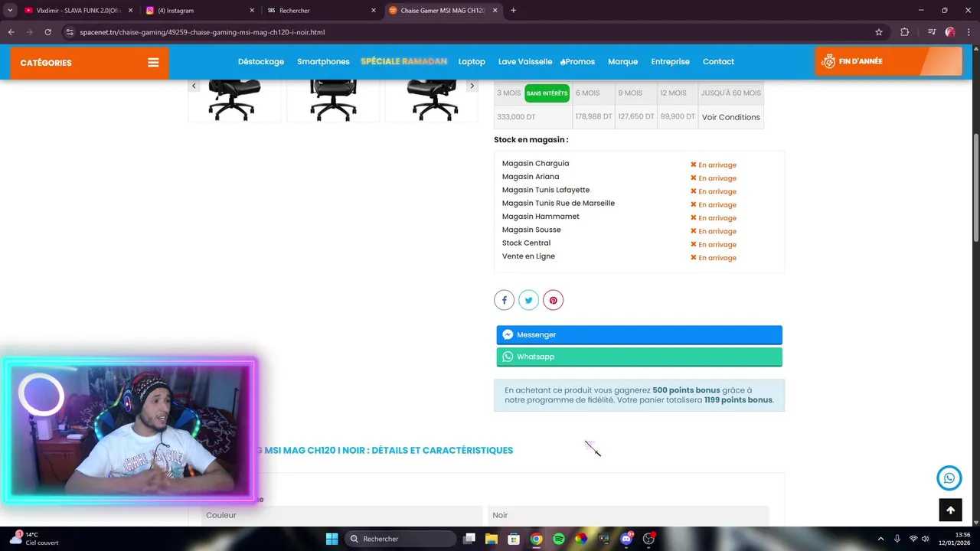Click the Fin d'Année promo banner
Screen dimensions: 980x551
(889, 61)
